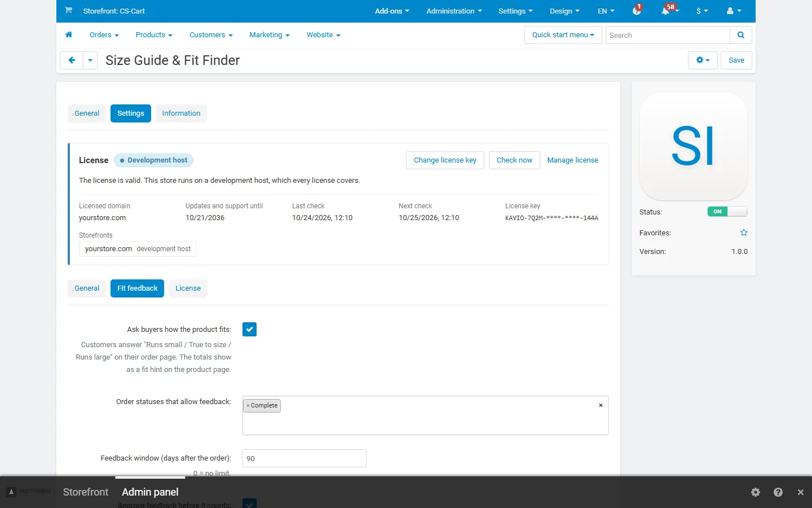The height and width of the screenshot is (508, 812).
Task: Click the search magnifier button
Action: click(x=741, y=35)
